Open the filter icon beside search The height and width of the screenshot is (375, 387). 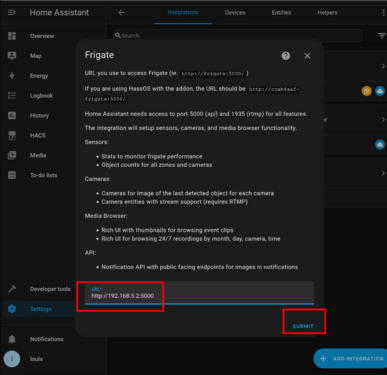(382, 36)
